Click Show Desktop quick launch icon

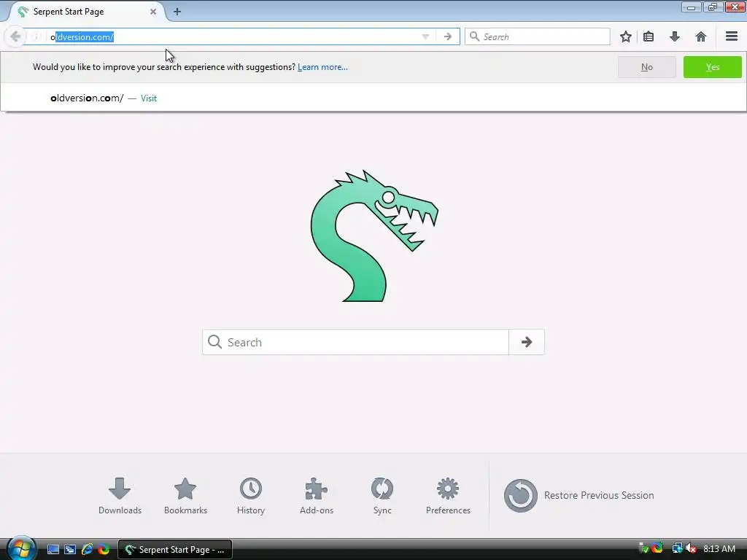click(x=53, y=550)
